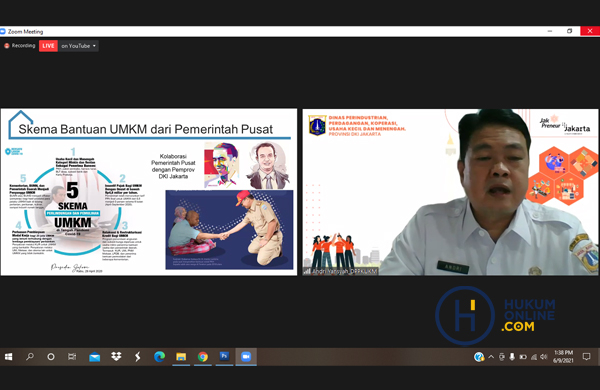Select Andri Yansyah's video tile
The image size is (600, 390).
coord(450,192)
